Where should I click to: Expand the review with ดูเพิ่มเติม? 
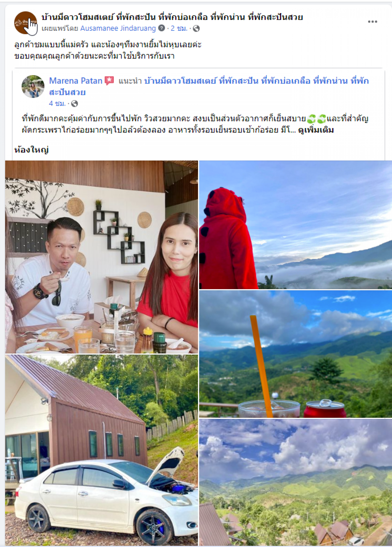pyautogui.click(x=316, y=130)
